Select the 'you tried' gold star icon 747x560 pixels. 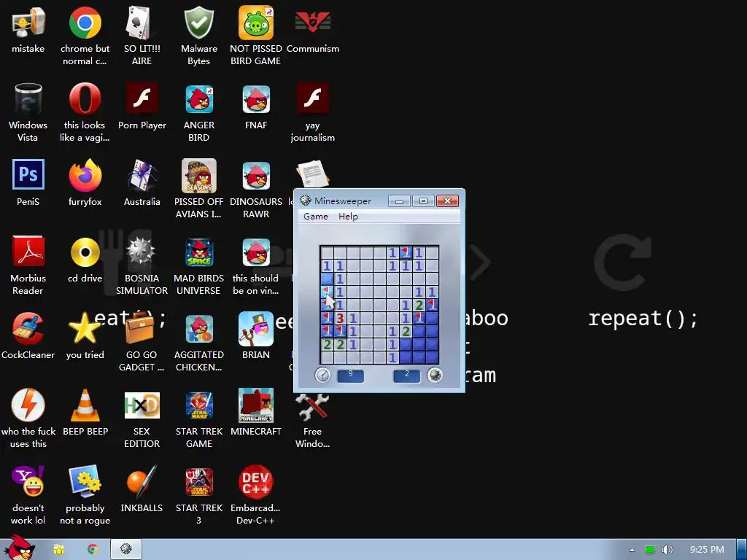coord(85,336)
